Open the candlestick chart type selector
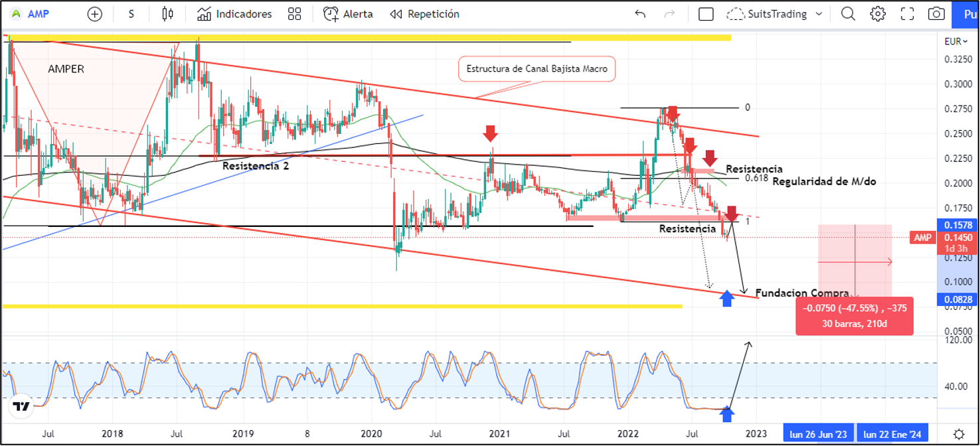The height and width of the screenshot is (446, 980). pos(167,14)
